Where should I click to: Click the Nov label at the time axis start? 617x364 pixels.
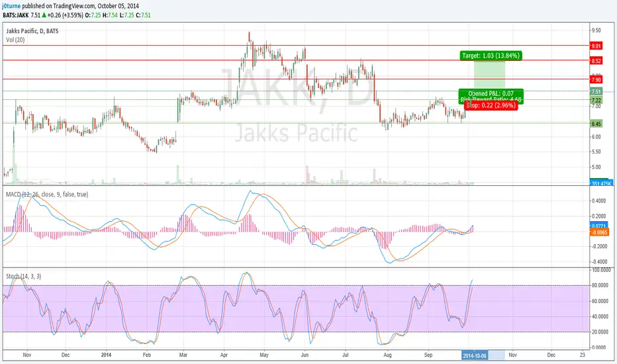tap(27, 355)
